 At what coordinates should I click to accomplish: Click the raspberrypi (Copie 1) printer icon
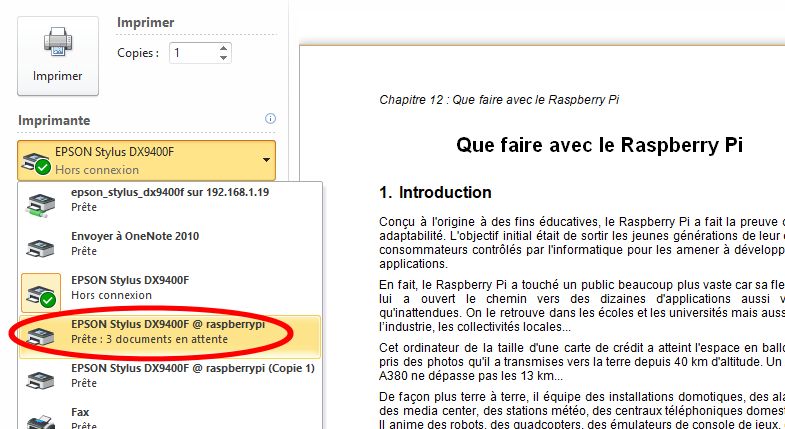tap(40, 380)
